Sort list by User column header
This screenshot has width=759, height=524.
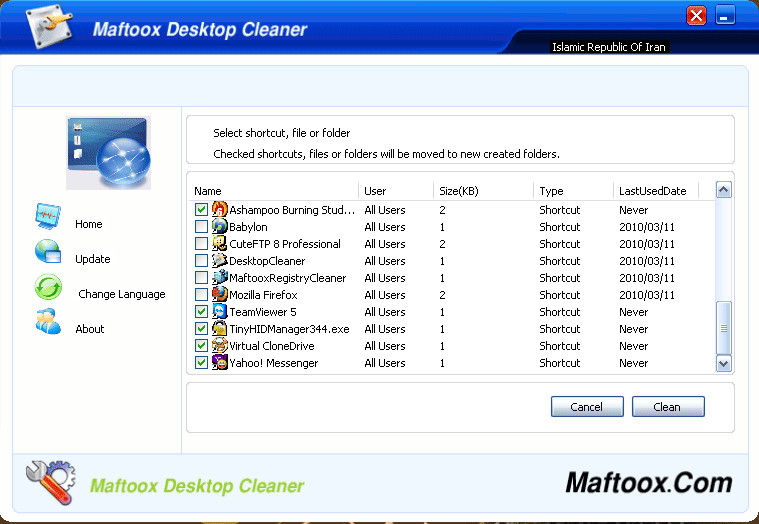pos(396,191)
